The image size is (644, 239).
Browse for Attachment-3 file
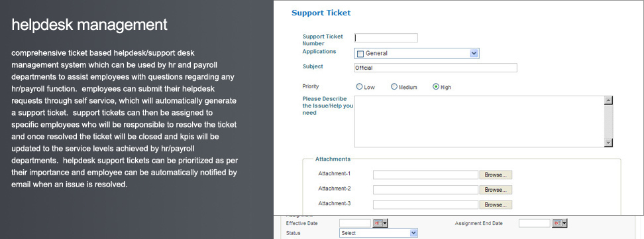(x=496, y=204)
